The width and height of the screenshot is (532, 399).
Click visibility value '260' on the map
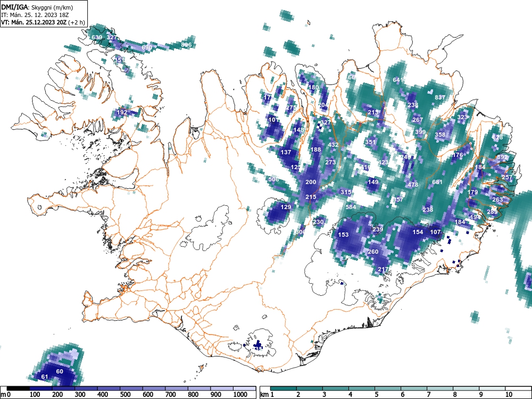373,252
